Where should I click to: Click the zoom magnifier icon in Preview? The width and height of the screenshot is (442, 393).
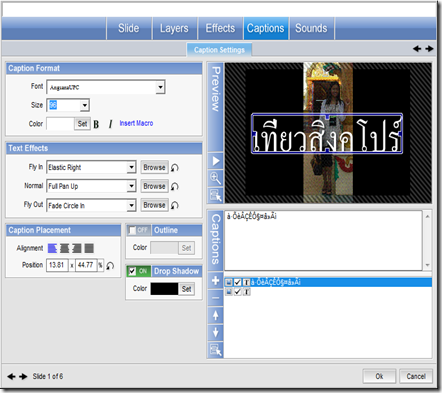click(x=215, y=178)
